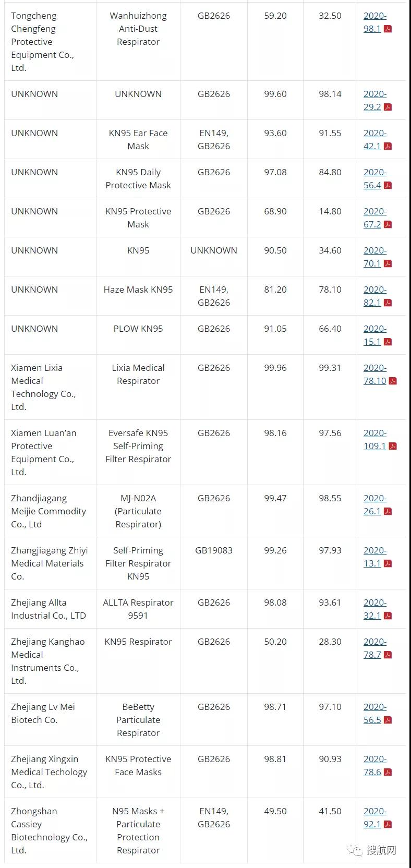
Task: Open the PLOW KN95 report 2020-15.1
Action: [x=374, y=335]
